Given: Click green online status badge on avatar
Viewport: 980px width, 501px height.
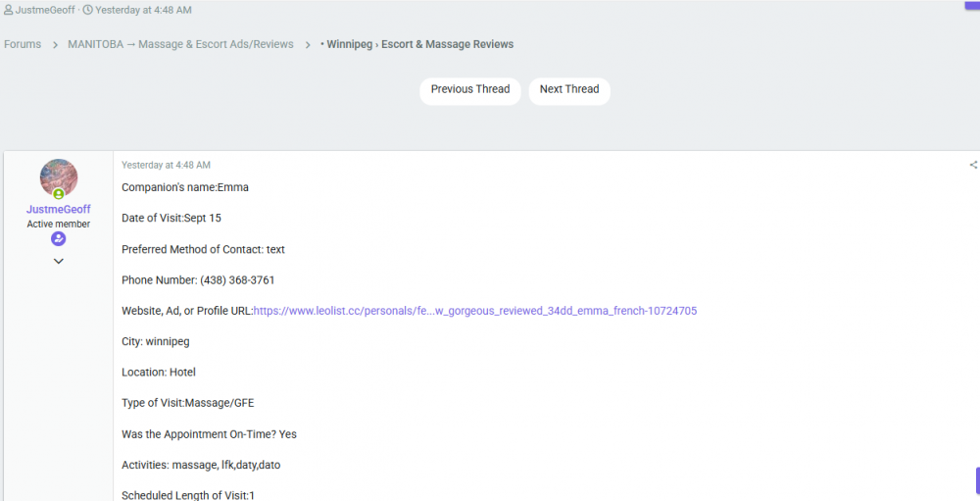Looking at the screenshot, I should coord(59,194).
